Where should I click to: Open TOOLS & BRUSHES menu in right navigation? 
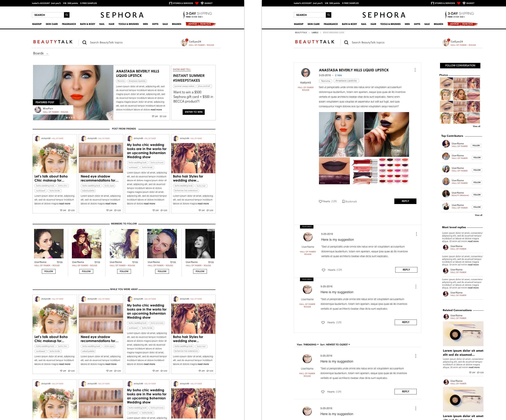point(390,24)
